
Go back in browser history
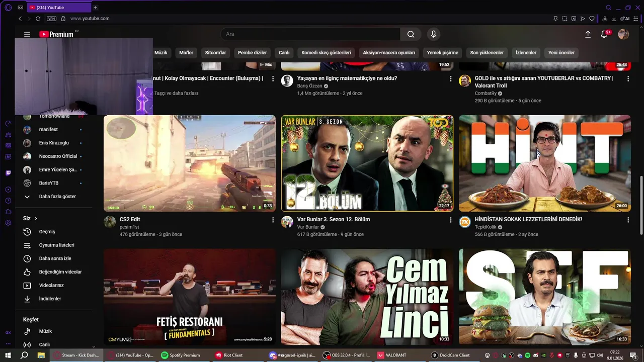[20, 19]
